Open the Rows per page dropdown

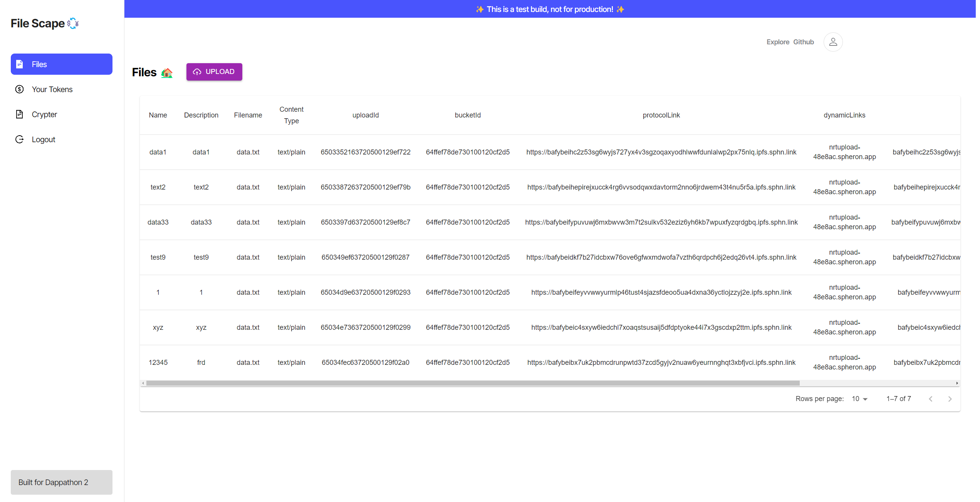859,399
